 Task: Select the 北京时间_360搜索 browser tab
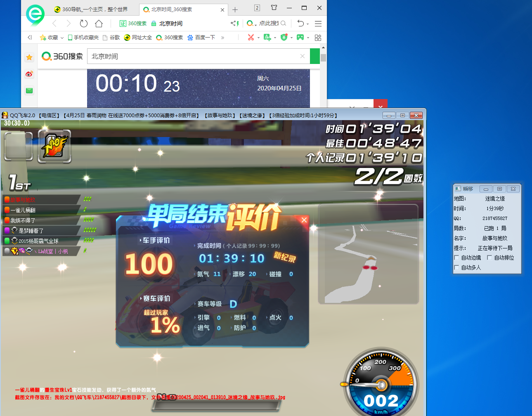click(x=182, y=9)
